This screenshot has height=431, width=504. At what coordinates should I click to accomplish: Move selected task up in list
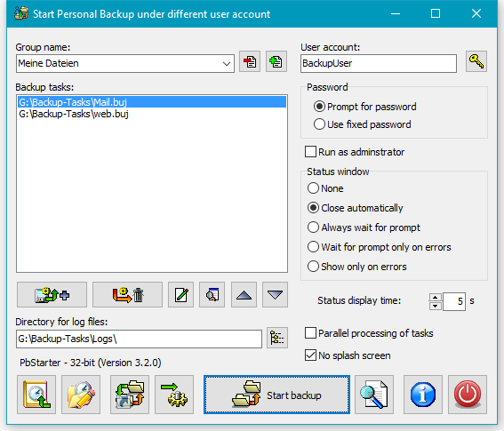[244, 295]
